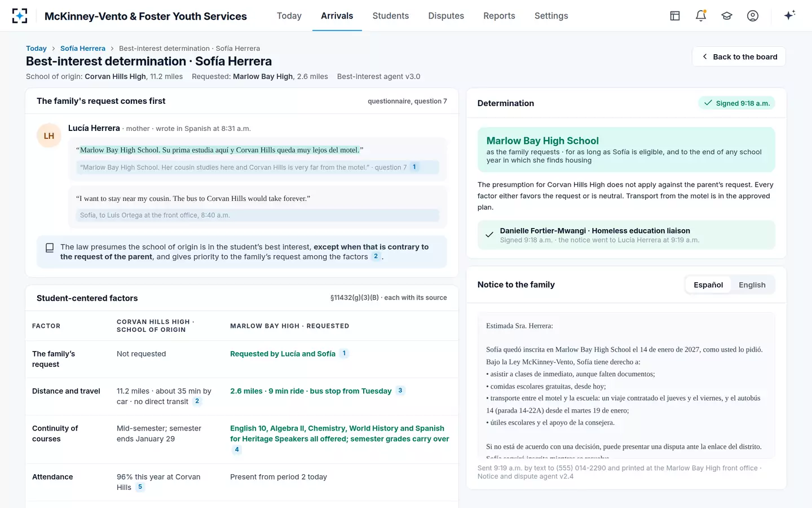
Task: Open the Disputes tab
Action: [x=446, y=16]
